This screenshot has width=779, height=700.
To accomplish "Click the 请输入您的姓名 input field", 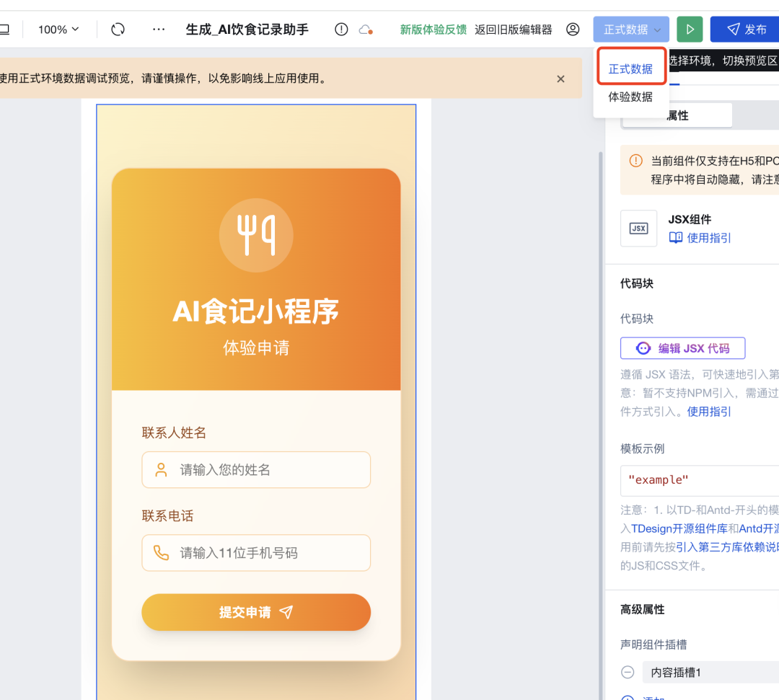I will 256,469.
